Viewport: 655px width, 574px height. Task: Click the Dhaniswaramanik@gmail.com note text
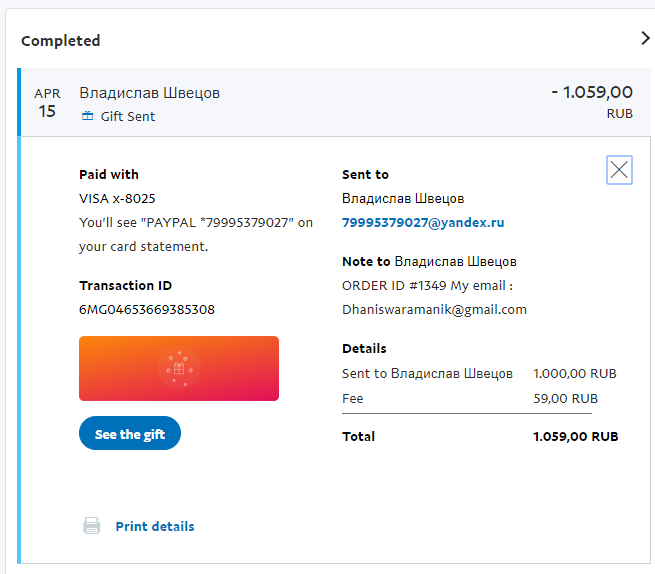[434, 309]
